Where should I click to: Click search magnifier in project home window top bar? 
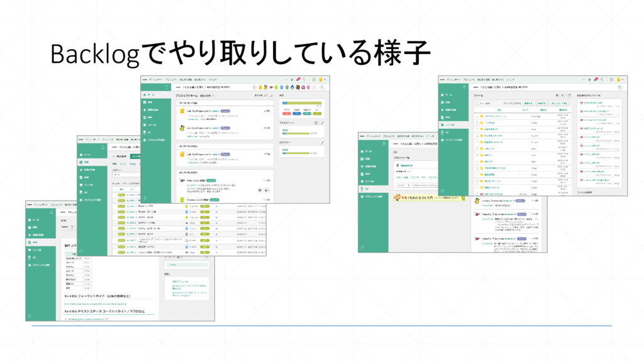304,80
